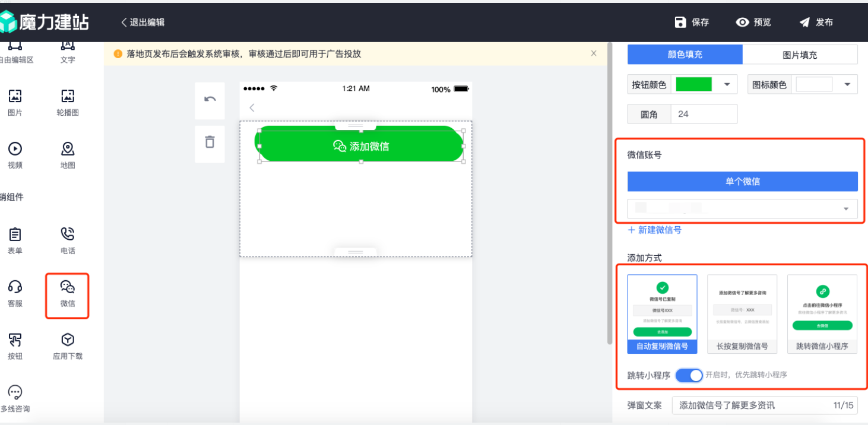Switch to the 图片填充 tab
Viewport: 868px width, 425px height.
coord(800,54)
